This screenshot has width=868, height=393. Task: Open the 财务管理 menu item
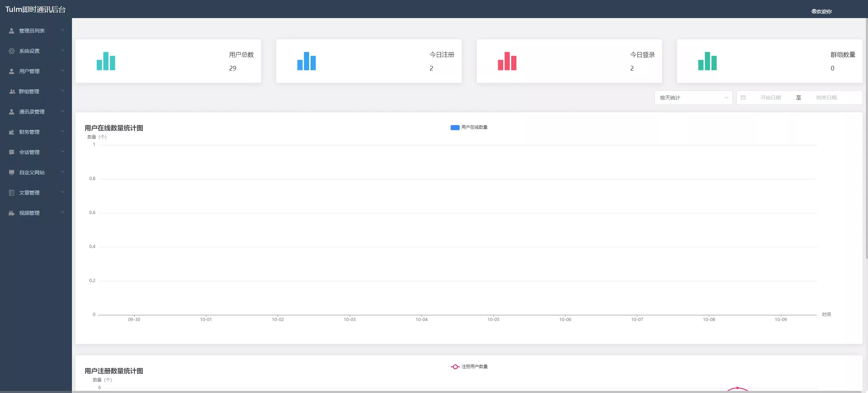tap(30, 132)
